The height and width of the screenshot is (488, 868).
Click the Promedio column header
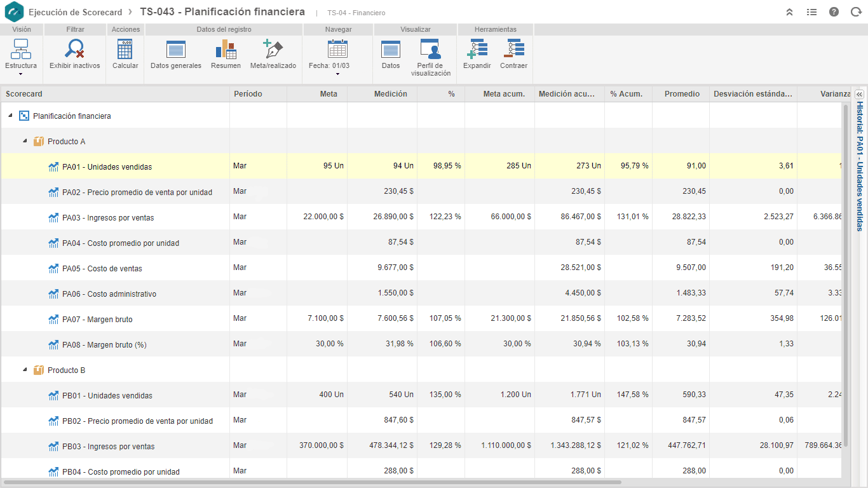pyautogui.click(x=681, y=94)
